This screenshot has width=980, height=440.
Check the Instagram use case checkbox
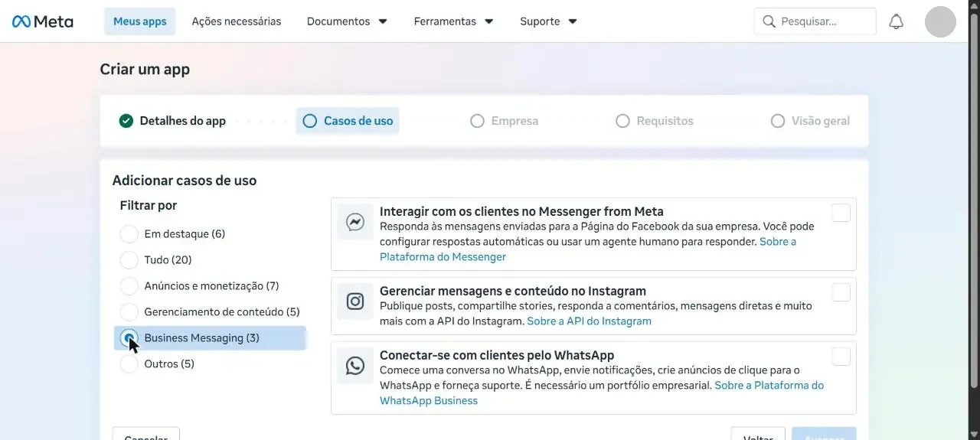tap(841, 292)
